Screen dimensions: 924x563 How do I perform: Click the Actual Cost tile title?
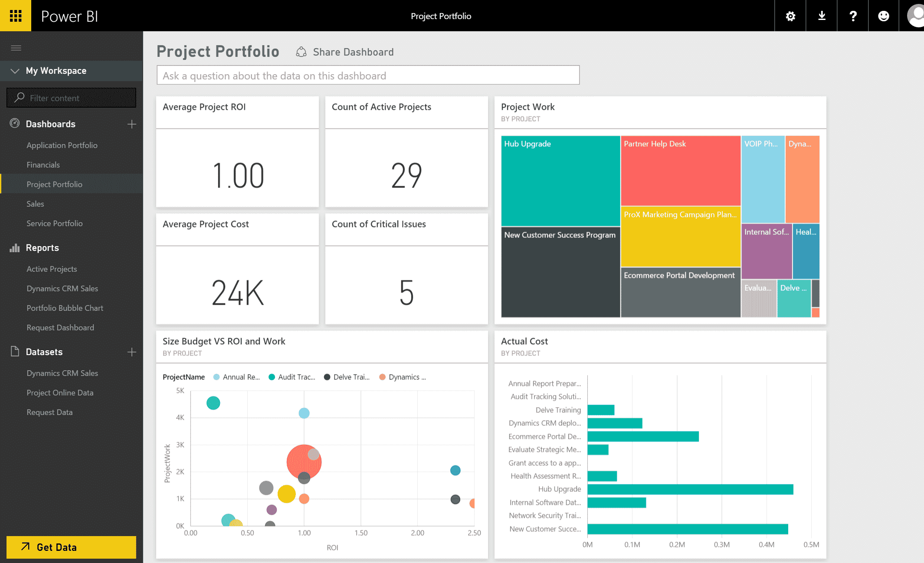[x=524, y=341]
